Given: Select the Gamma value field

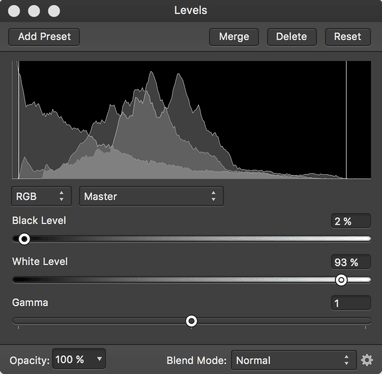Looking at the screenshot, I should click(351, 303).
